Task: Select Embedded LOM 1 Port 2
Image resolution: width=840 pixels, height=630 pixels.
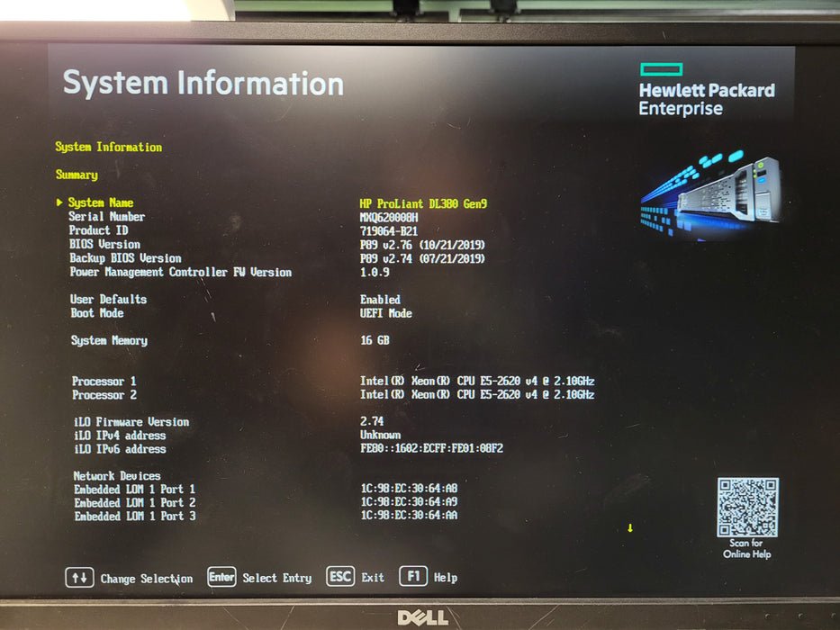Action: coord(135,502)
